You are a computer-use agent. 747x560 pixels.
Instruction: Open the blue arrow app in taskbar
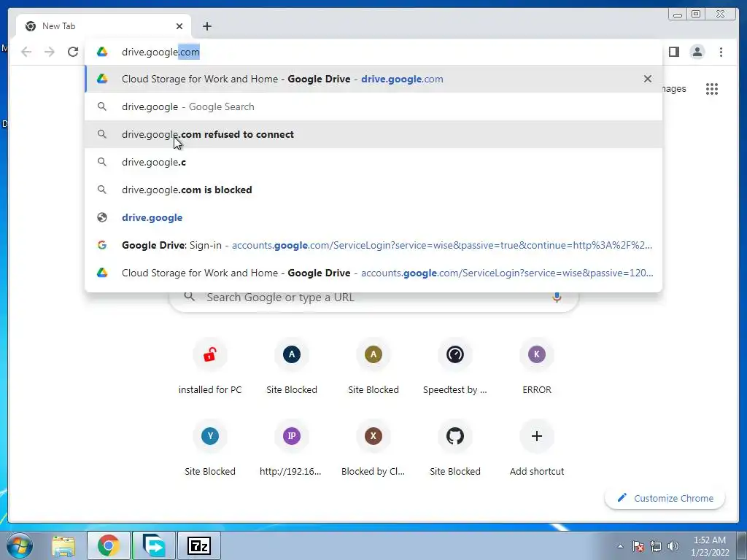[x=153, y=545]
